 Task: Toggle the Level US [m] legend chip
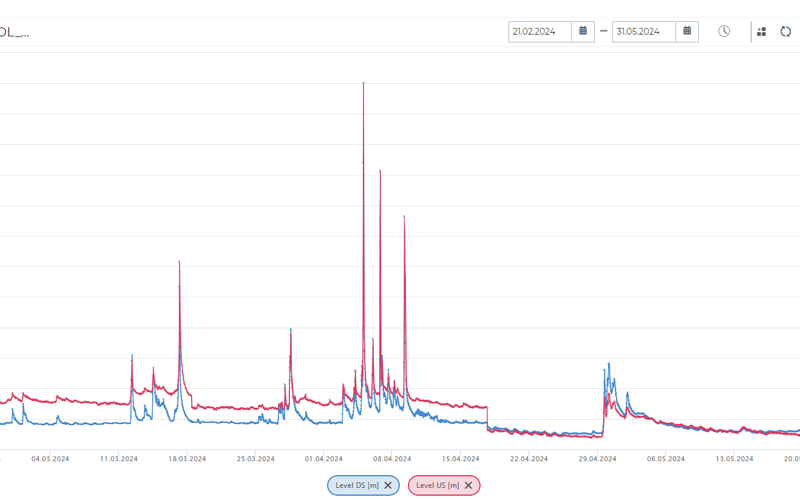click(437, 485)
